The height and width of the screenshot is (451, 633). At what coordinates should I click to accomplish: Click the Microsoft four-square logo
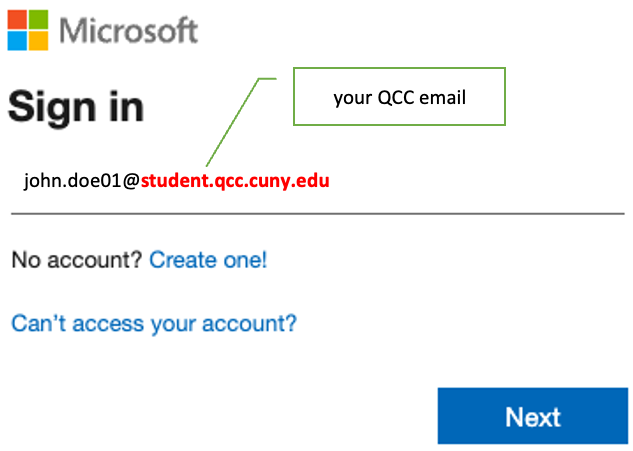click(x=28, y=30)
